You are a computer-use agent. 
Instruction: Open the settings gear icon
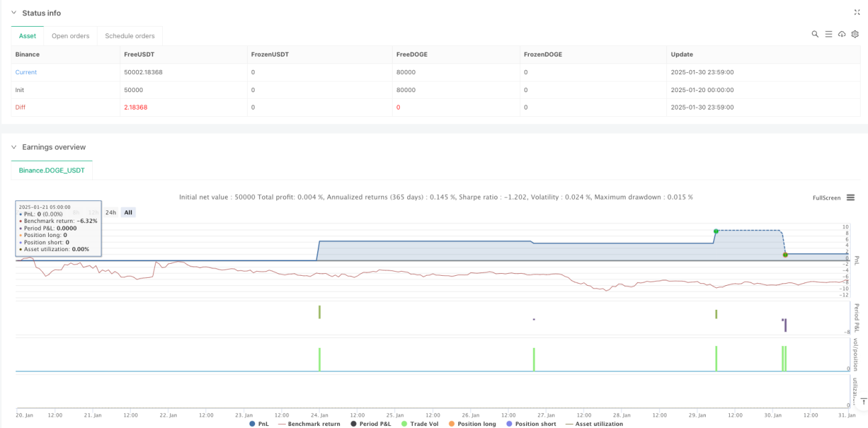click(x=855, y=34)
